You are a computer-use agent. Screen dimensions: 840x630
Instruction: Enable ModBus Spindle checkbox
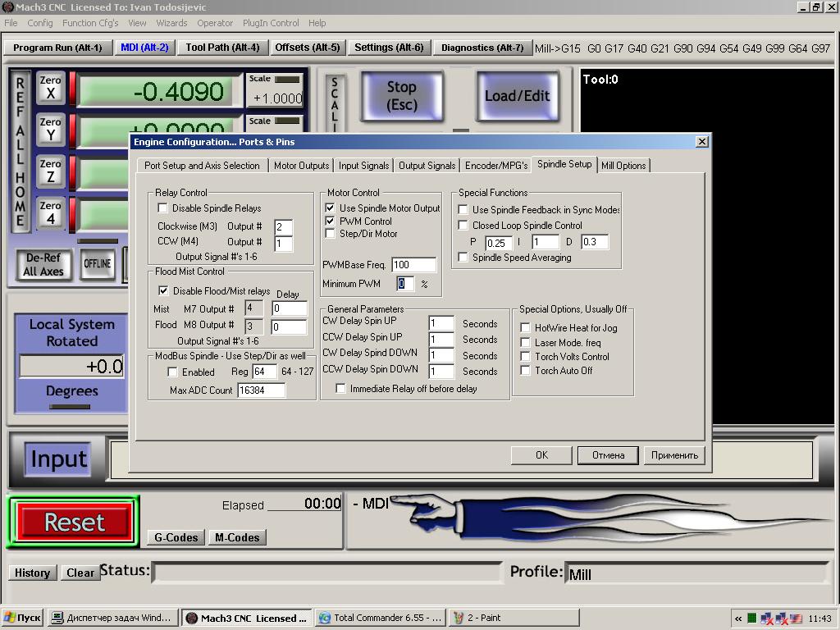pyautogui.click(x=172, y=372)
